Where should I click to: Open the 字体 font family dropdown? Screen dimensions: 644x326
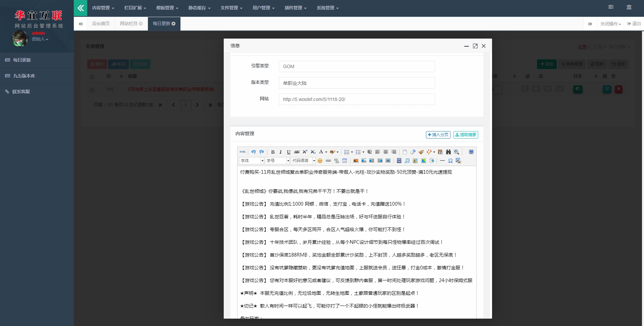[x=252, y=161]
